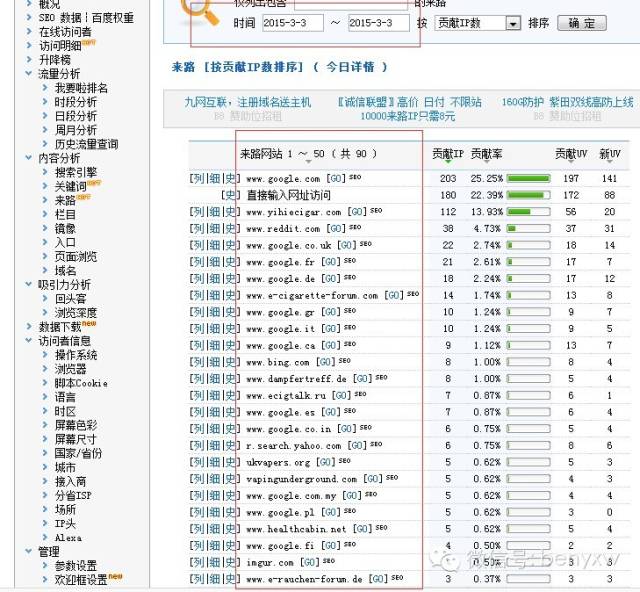
Task: Open 数据下载 page
Action: click(x=60, y=327)
